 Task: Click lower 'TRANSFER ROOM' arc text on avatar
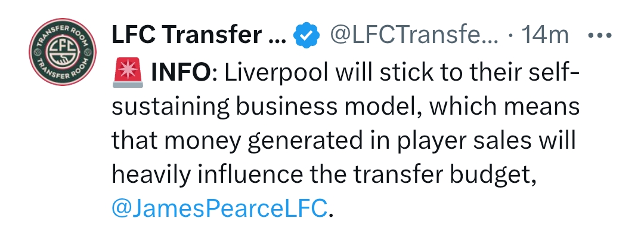tap(63, 73)
